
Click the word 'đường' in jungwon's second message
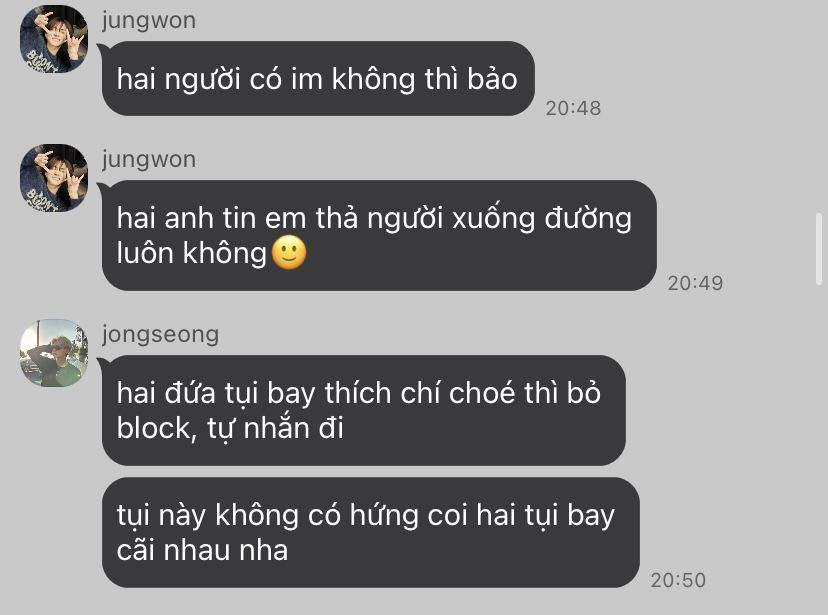tap(588, 219)
